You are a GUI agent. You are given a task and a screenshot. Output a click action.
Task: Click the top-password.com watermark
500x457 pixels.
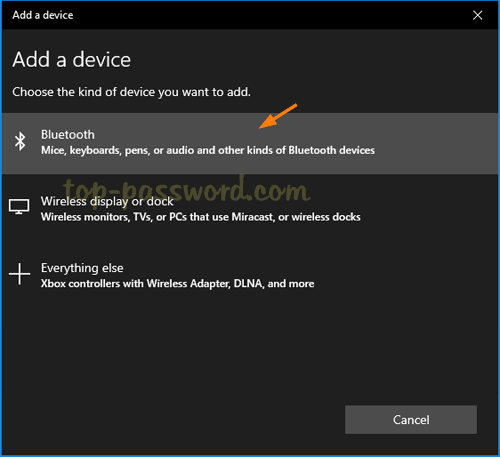[x=187, y=188]
